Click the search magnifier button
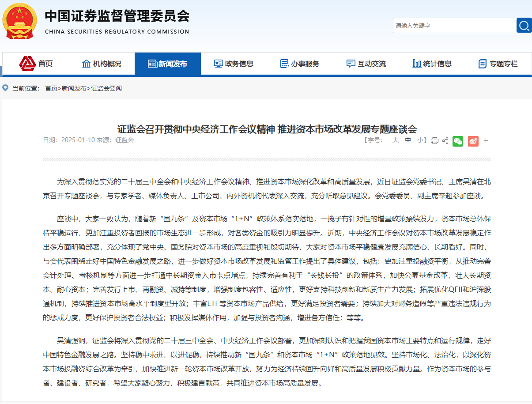 point(524,26)
